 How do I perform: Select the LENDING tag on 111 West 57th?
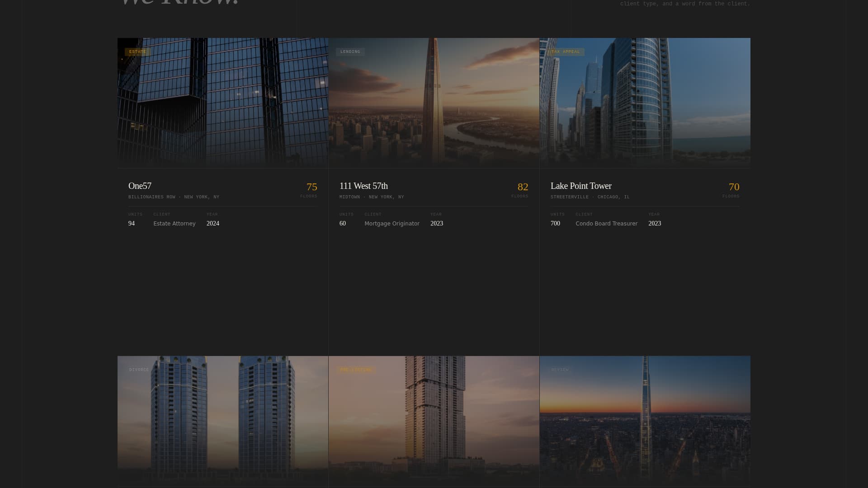click(350, 52)
